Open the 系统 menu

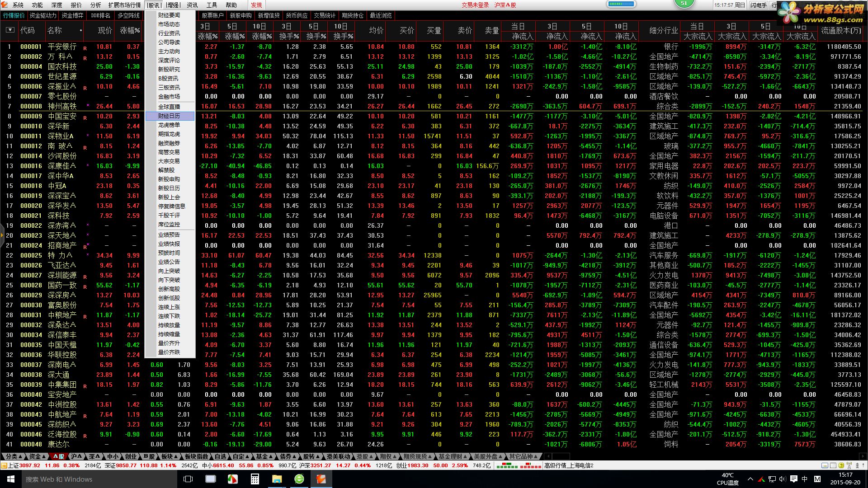click(18, 5)
